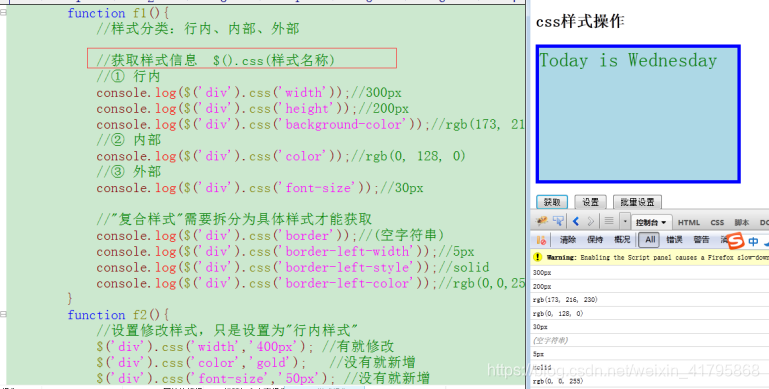Click the css('background-color') code line
The image size is (769, 389).
pos(310,125)
